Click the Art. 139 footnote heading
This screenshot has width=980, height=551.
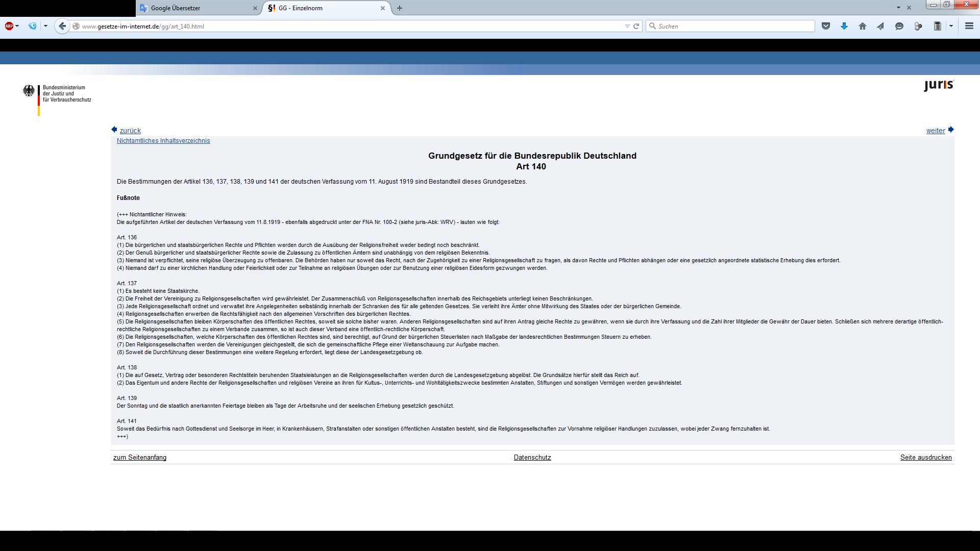pyautogui.click(x=127, y=398)
